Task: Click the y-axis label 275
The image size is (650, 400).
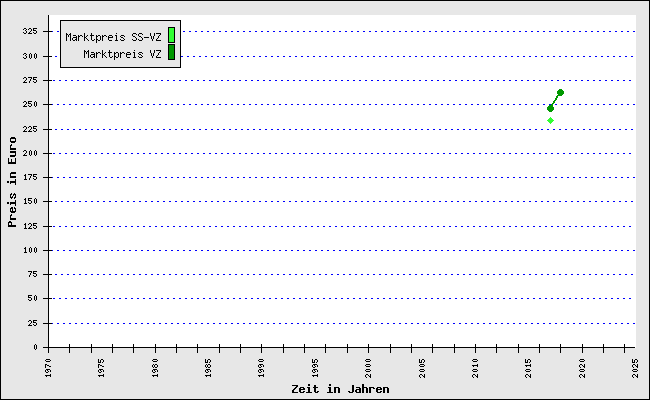Action: pyautogui.click(x=30, y=80)
